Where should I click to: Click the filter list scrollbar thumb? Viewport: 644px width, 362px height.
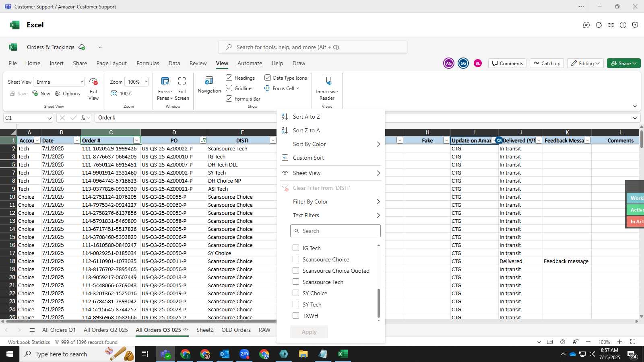[378, 303]
